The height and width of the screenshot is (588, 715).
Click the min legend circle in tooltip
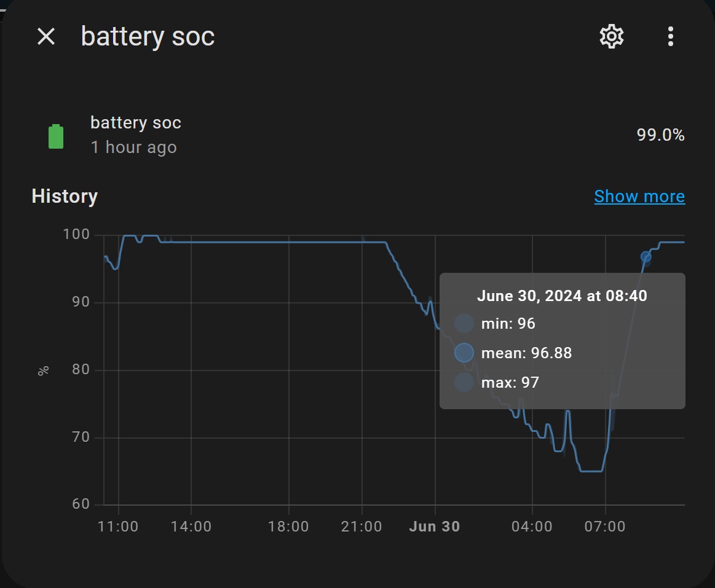[464, 323]
